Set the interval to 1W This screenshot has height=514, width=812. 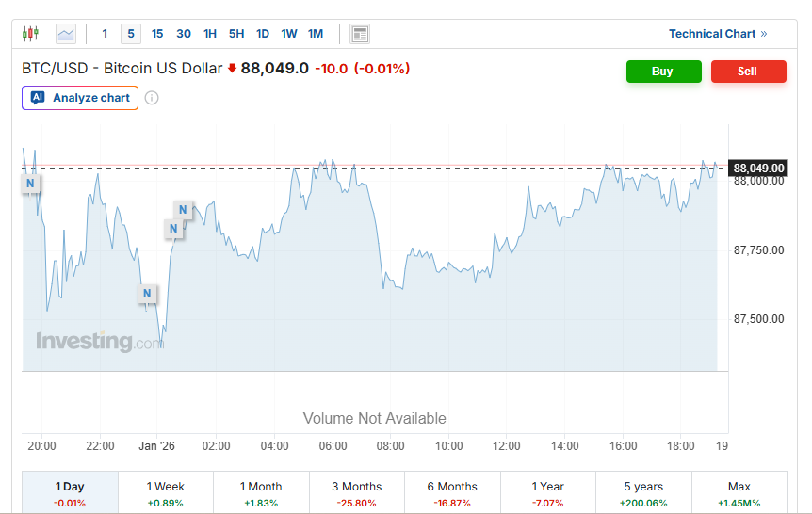tap(289, 34)
